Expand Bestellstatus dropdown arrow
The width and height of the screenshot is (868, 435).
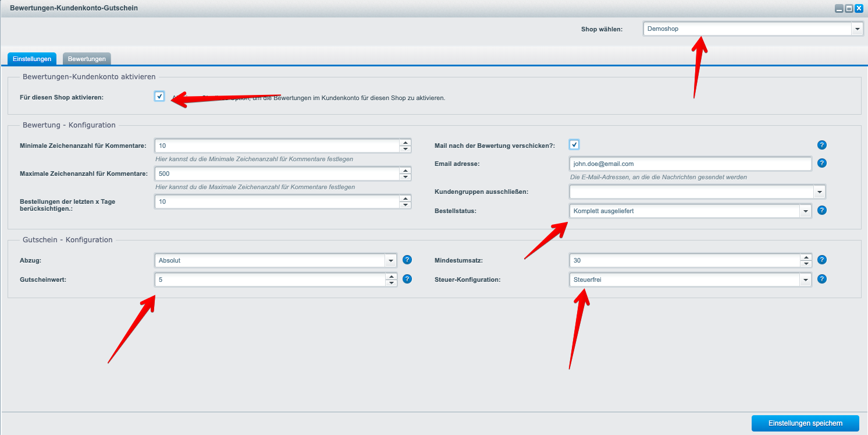pos(806,211)
